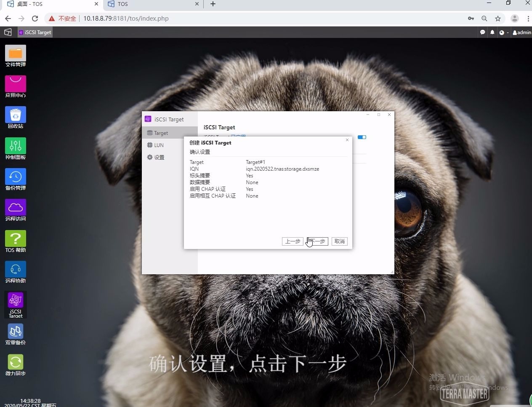This screenshot has height=407, width=532.
Task: Open the admin account dropdown
Action: tap(521, 32)
